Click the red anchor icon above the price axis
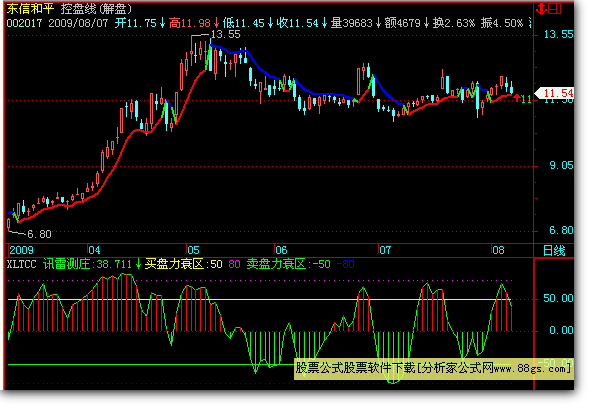589x405 pixels. (541, 8)
